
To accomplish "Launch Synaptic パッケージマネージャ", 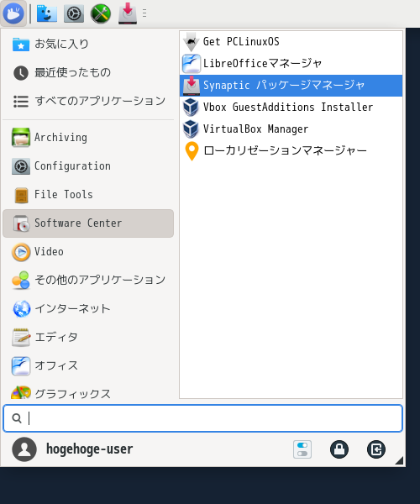I will pos(291,86).
